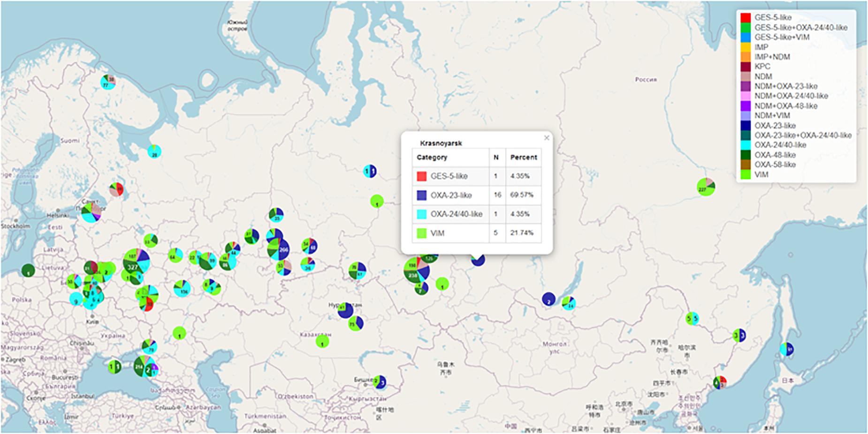Select the cyan pie marker labeled 28
The image size is (868, 434).
point(154,152)
